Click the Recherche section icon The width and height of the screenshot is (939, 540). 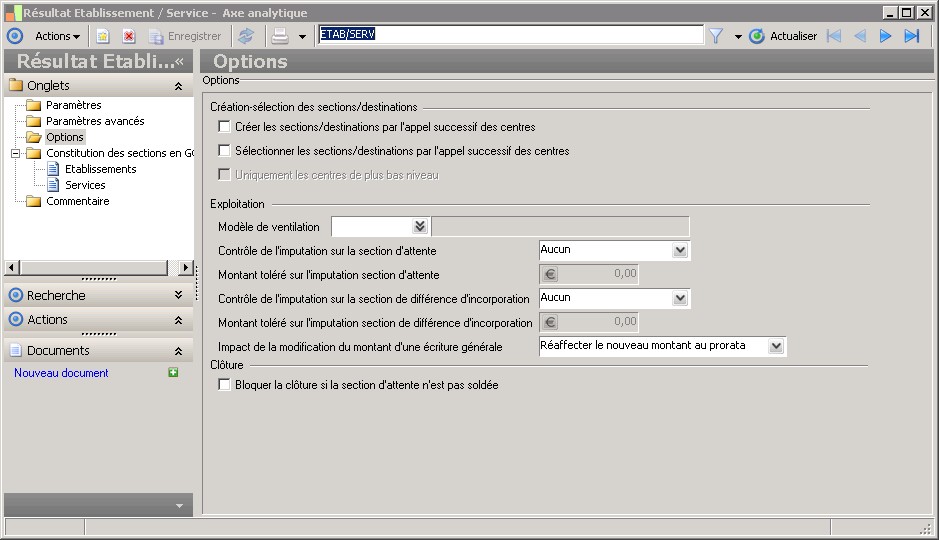point(16,295)
